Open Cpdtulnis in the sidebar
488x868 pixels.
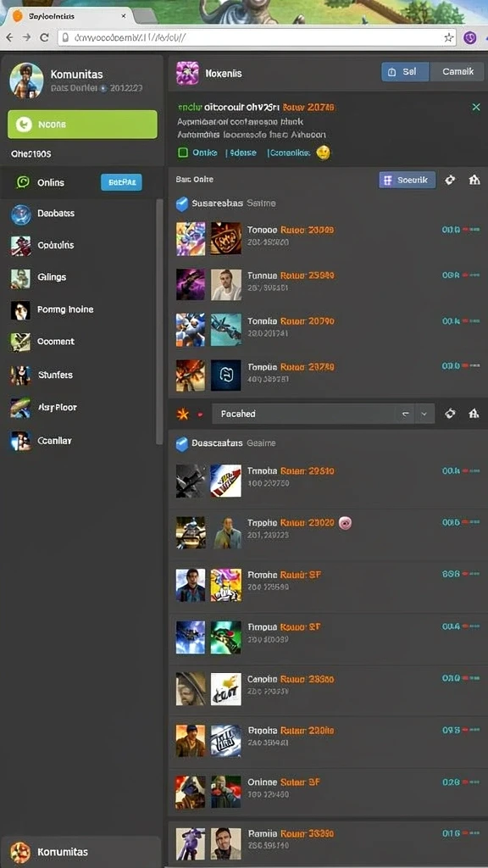pos(55,245)
